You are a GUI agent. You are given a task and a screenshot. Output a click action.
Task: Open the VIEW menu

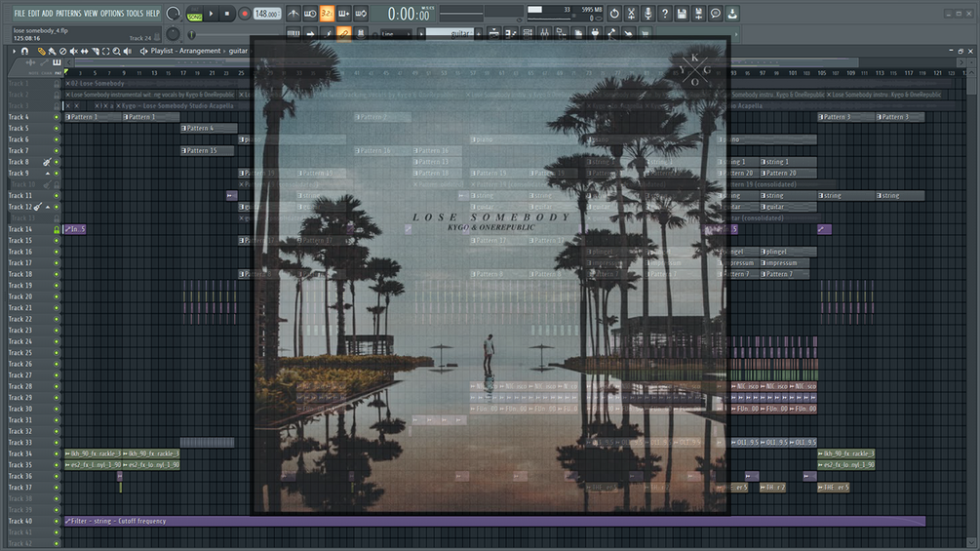point(92,13)
